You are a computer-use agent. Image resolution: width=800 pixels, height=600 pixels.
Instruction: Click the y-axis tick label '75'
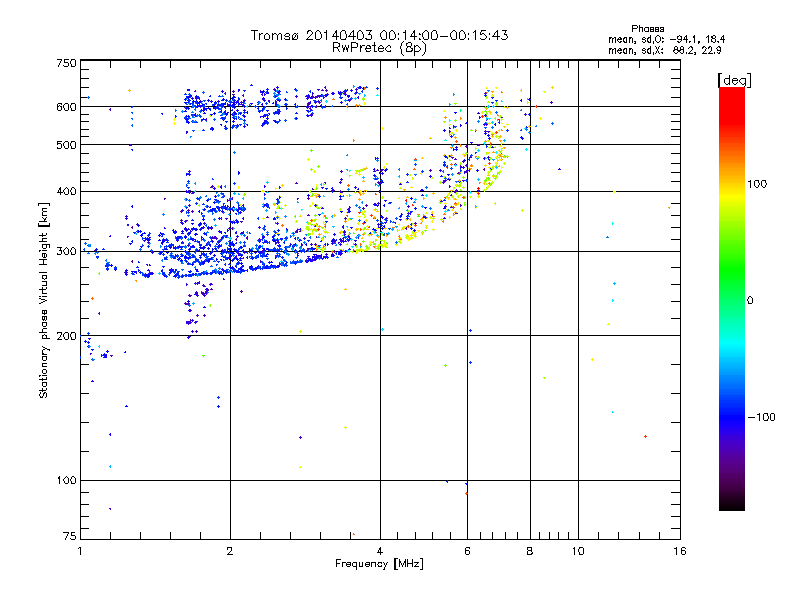(x=70, y=536)
